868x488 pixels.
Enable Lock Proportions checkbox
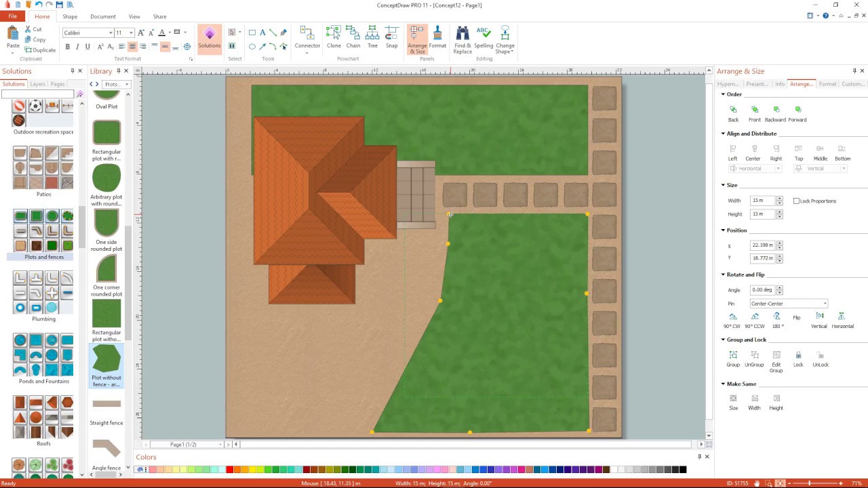(x=797, y=201)
